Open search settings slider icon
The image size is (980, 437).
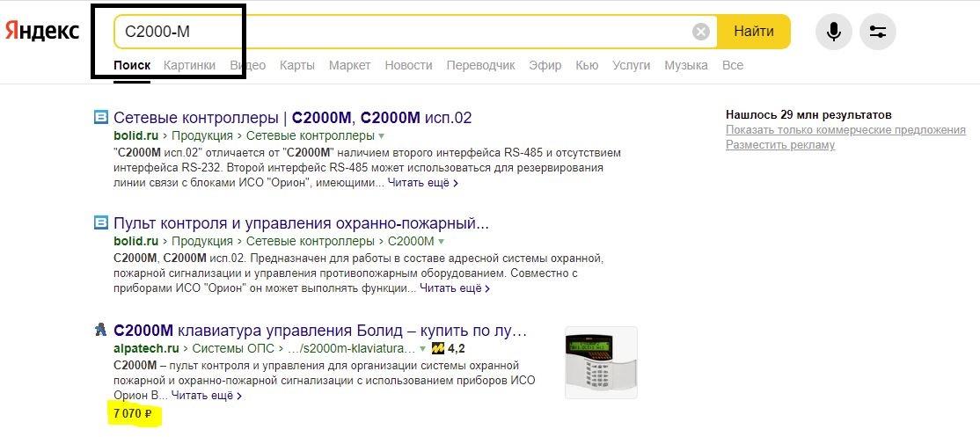tap(877, 33)
